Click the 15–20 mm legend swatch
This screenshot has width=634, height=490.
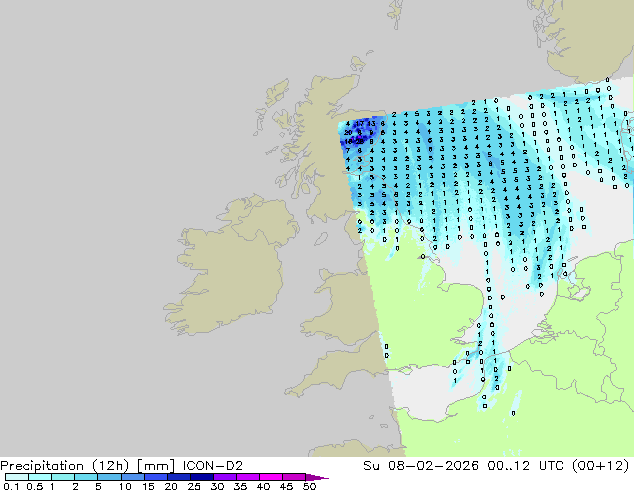pos(156,477)
